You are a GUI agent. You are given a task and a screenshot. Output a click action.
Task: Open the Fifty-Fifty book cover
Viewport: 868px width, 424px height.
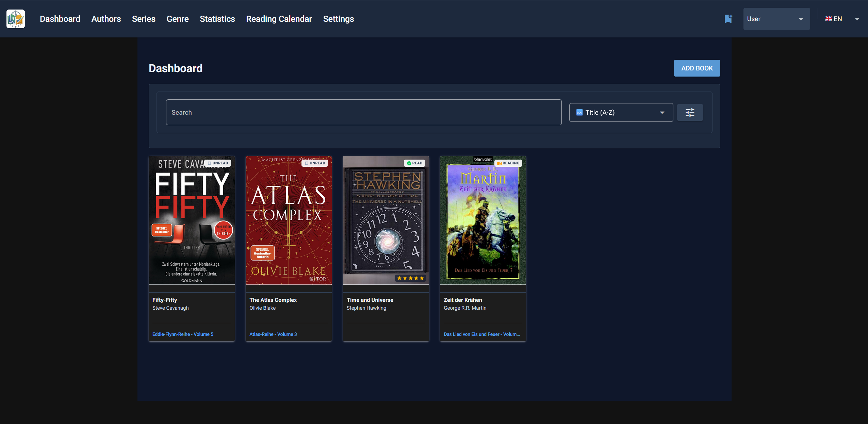coord(192,220)
